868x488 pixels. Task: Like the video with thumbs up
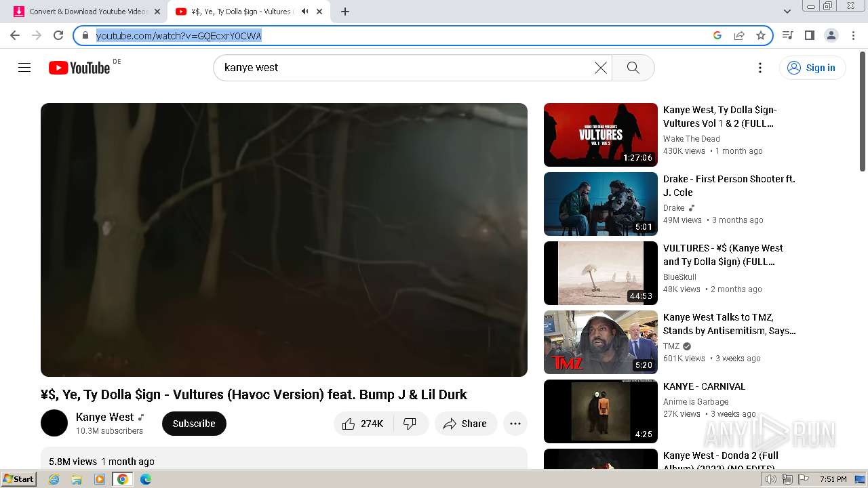click(x=363, y=424)
